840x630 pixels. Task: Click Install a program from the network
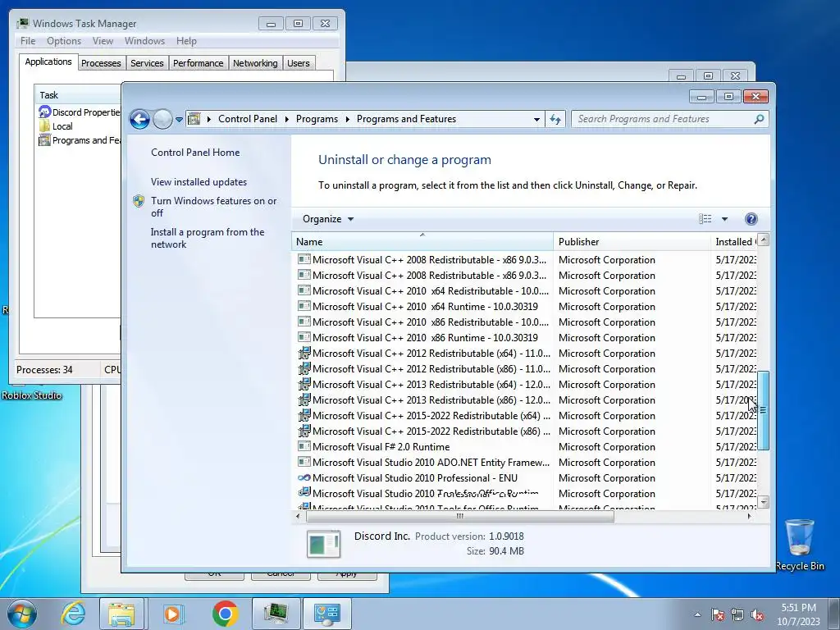[x=208, y=238]
